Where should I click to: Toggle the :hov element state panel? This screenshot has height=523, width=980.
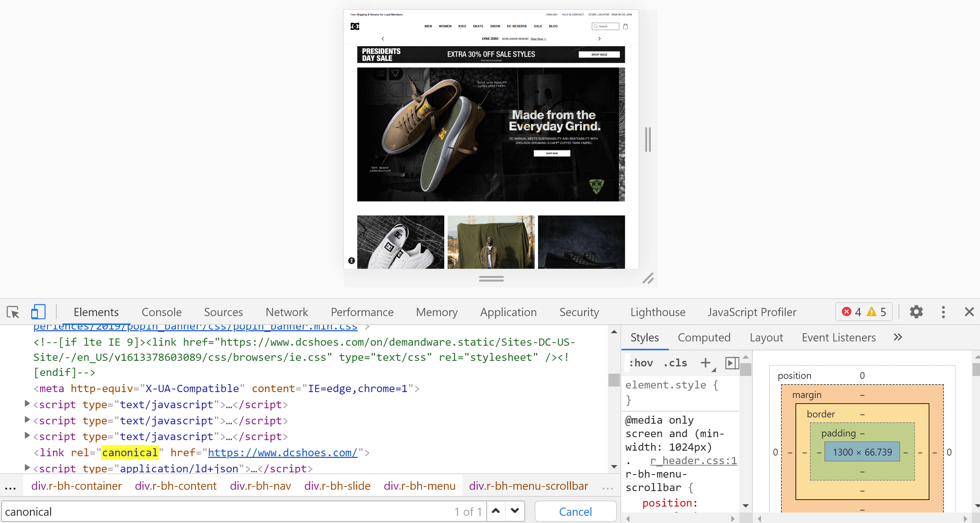pyautogui.click(x=641, y=363)
